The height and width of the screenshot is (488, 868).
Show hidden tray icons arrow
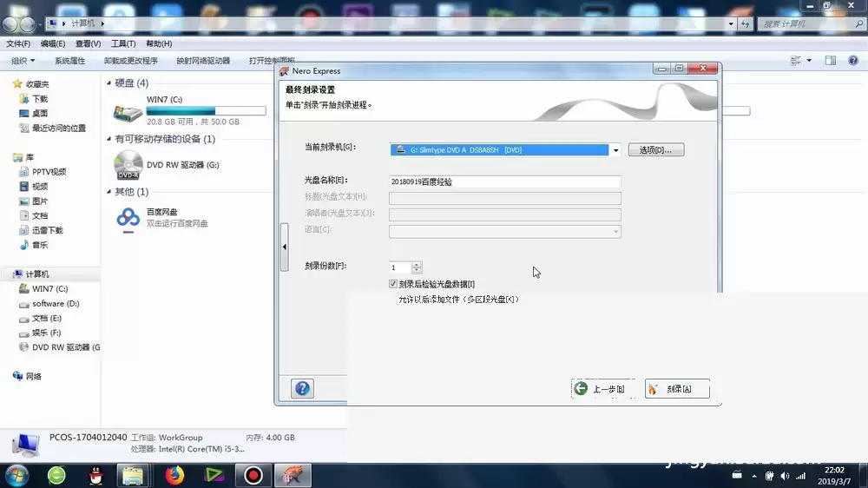(754, 476)
